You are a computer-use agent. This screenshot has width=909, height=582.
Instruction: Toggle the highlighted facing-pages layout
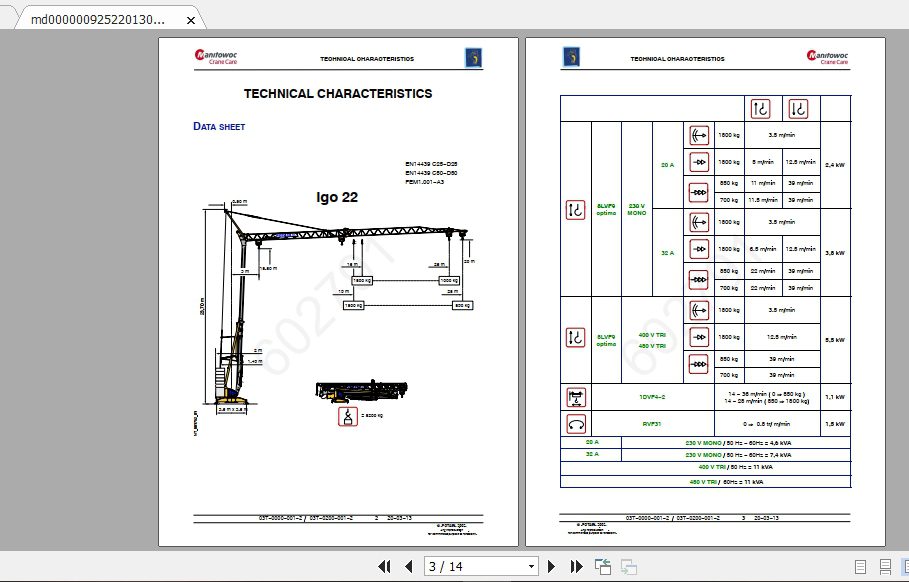pos(906,566)
